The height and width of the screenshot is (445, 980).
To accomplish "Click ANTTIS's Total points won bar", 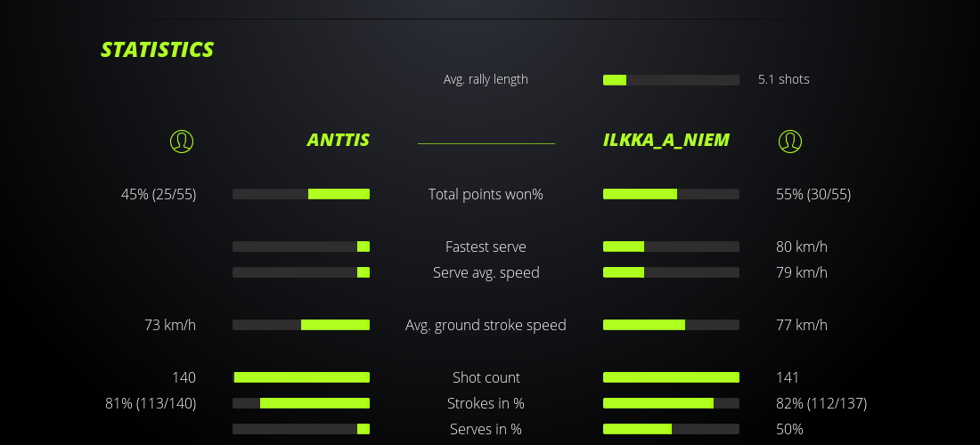I will click(301, 194).
